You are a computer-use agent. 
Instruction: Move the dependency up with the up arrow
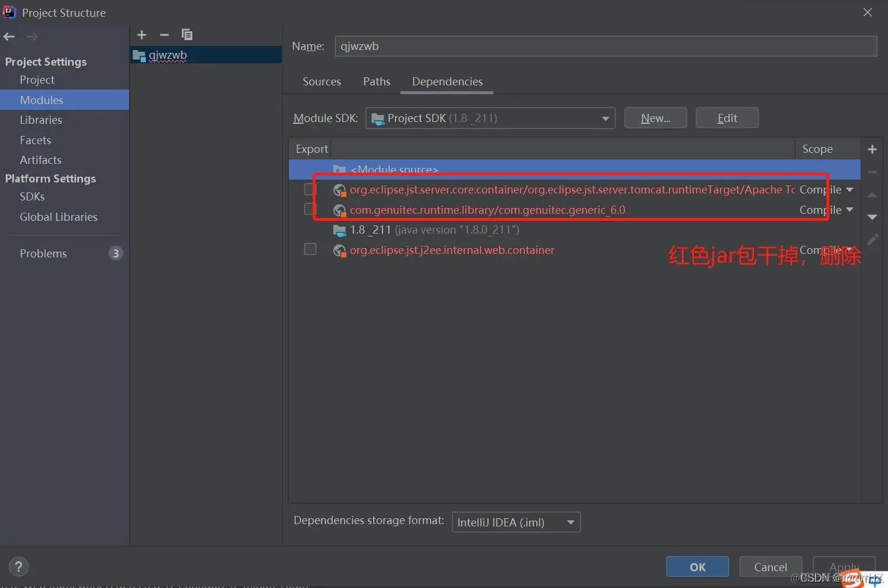(x=872, y=195)
